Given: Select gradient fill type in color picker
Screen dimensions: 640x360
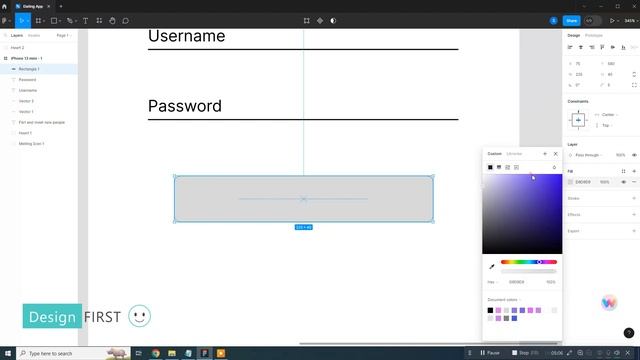Looking at the screenshot, I should [x=499, y=167].
